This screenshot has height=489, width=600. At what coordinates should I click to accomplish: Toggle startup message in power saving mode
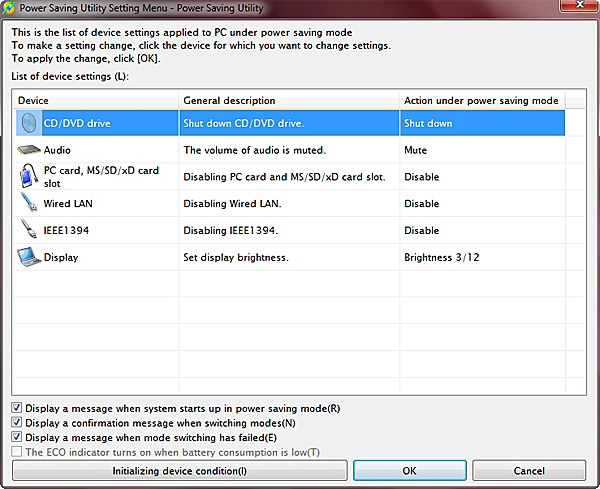[18, 408]
